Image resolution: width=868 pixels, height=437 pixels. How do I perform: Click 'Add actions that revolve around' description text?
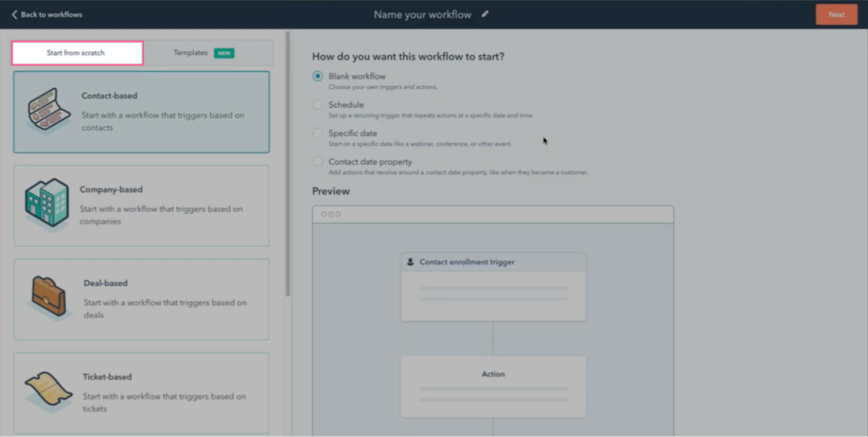pos(459,172)
